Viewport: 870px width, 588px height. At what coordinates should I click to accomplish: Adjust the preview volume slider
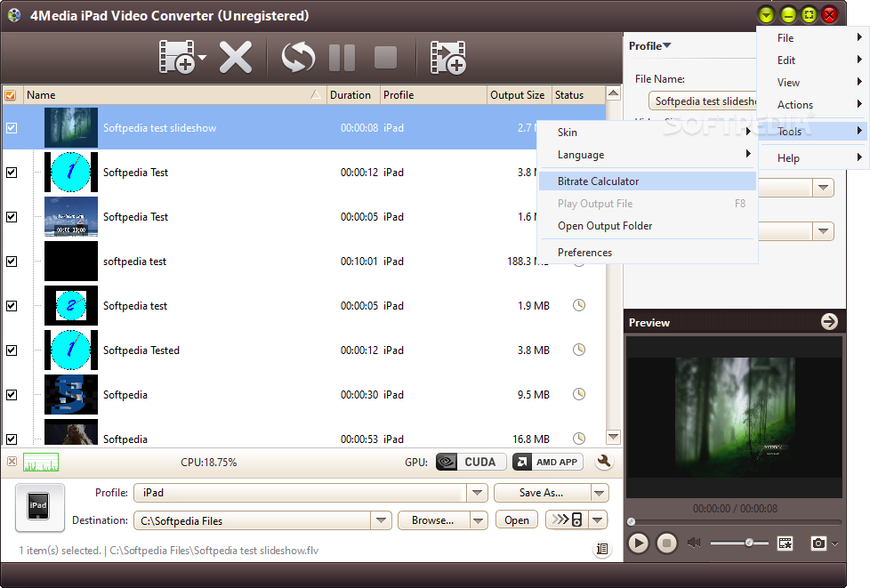739,543
